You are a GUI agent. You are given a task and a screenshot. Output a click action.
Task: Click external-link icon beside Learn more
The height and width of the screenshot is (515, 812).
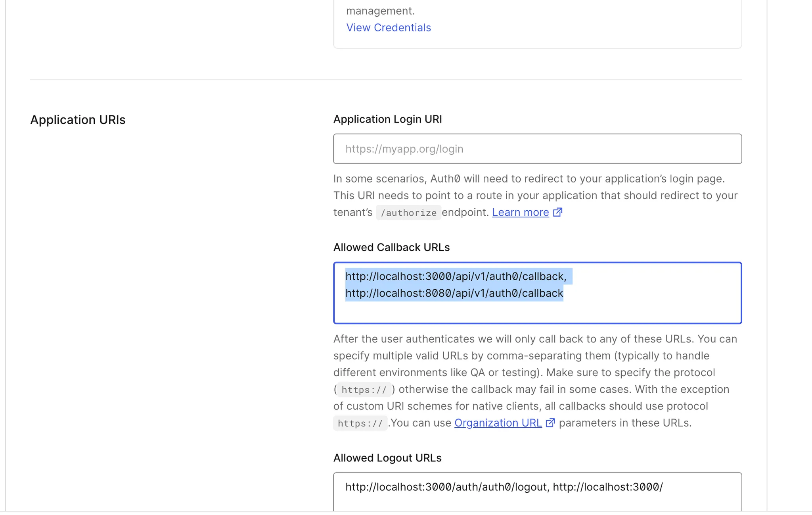557,212
